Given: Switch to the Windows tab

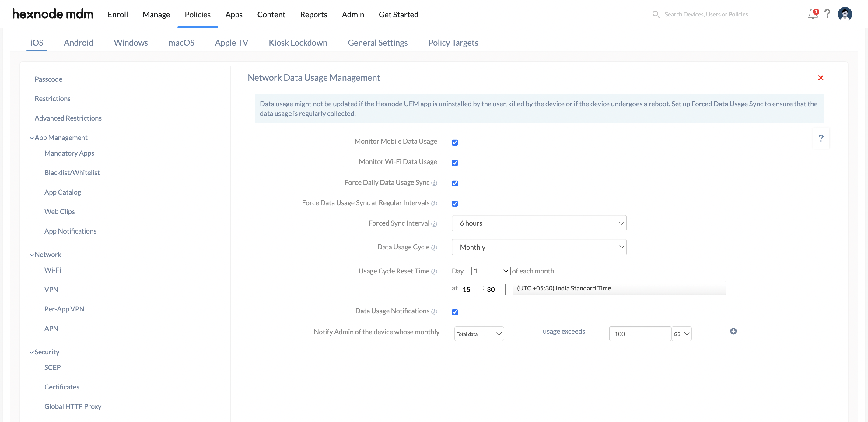Looking at the screenshot, I should coord(131,43).
